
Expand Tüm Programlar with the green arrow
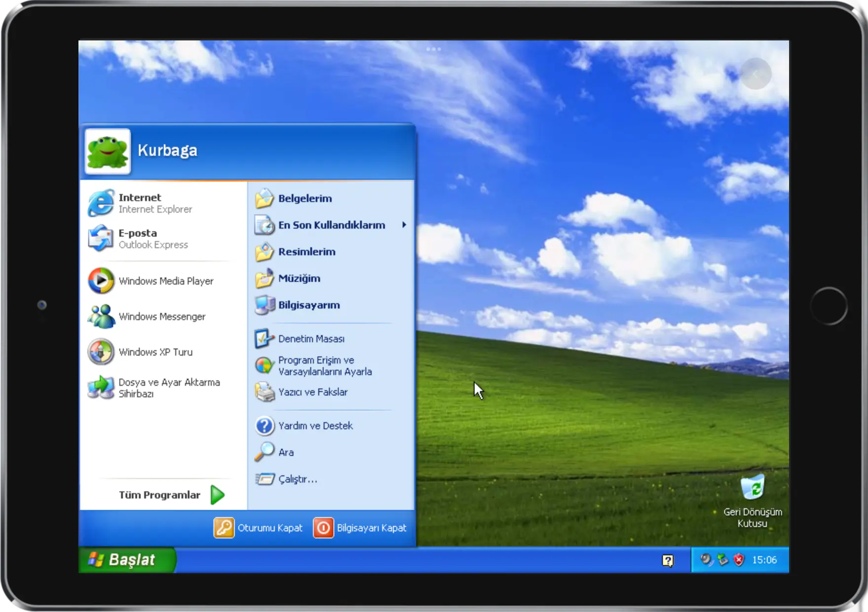[218, 495]
